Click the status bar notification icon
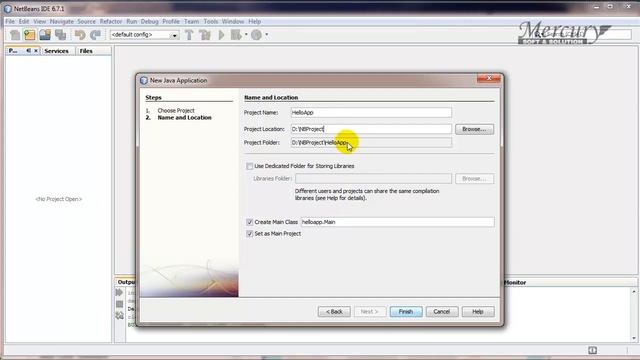 (592, 350)
